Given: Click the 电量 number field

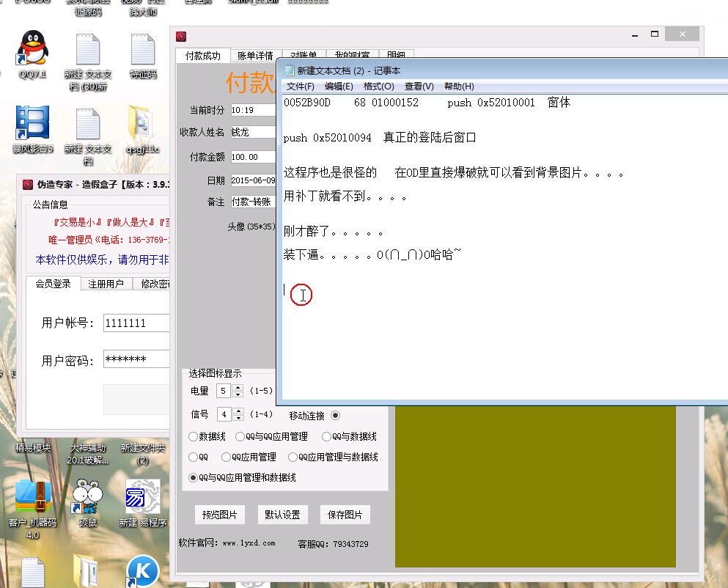Looking at the screenshot, I should pos(224,391).
